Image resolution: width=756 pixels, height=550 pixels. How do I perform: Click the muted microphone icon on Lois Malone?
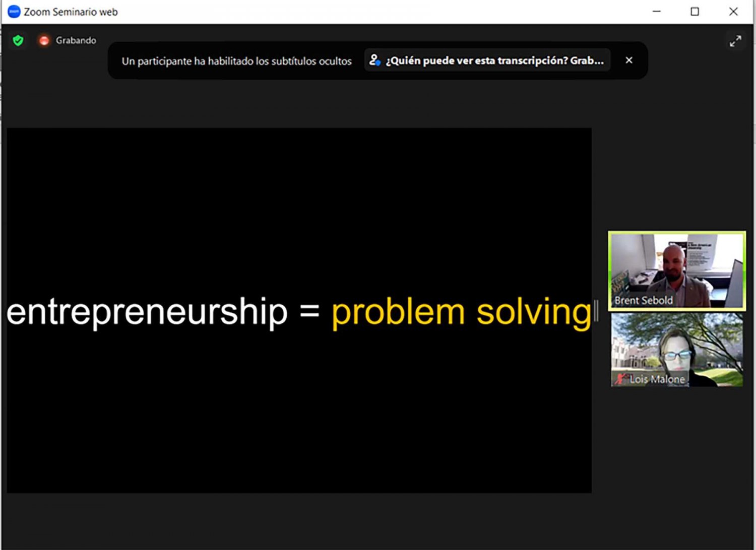coord(620,379)
